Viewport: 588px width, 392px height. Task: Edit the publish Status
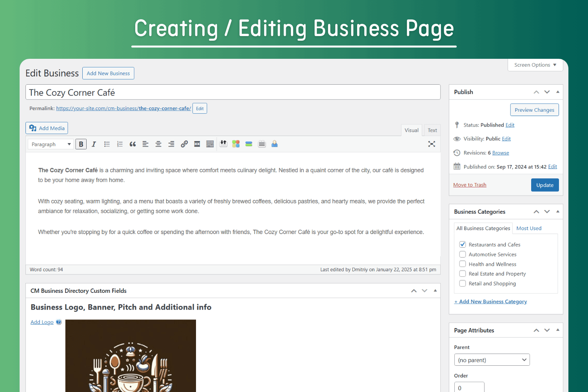(510, 125)
